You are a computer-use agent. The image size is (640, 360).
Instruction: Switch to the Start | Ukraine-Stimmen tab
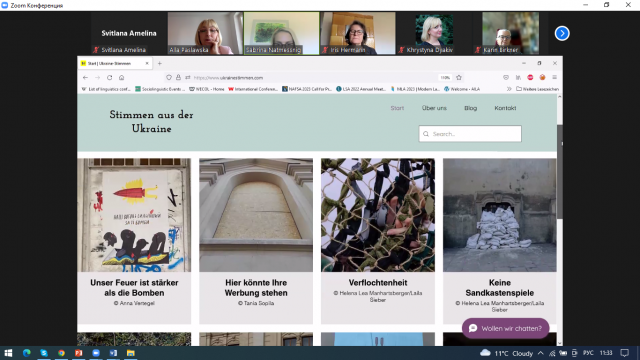click(115, 63)
